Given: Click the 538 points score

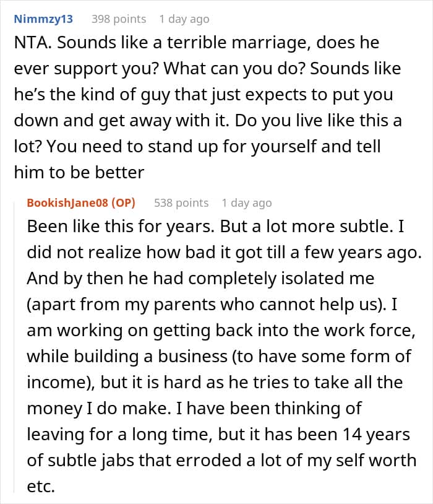Looking at the screenshot, I should [181, 203].
